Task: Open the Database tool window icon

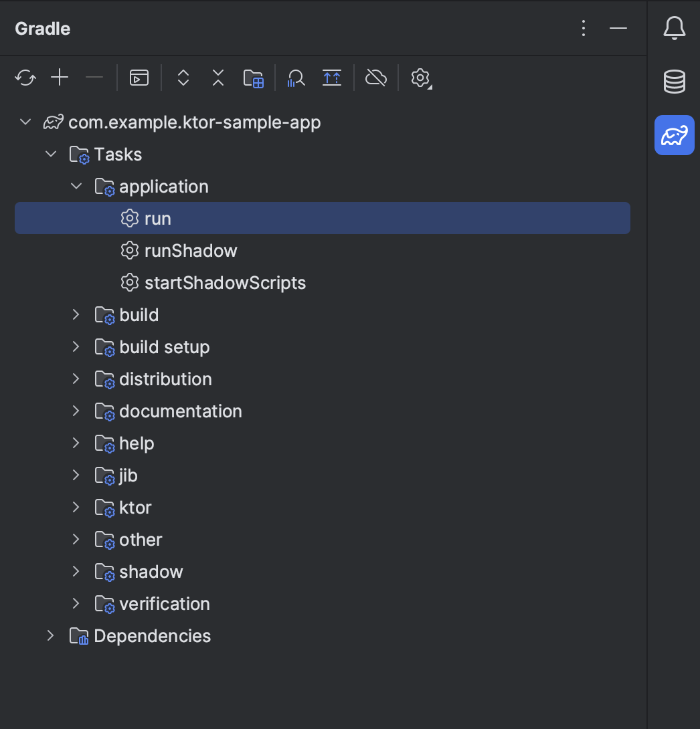Action: pos(674,82)
